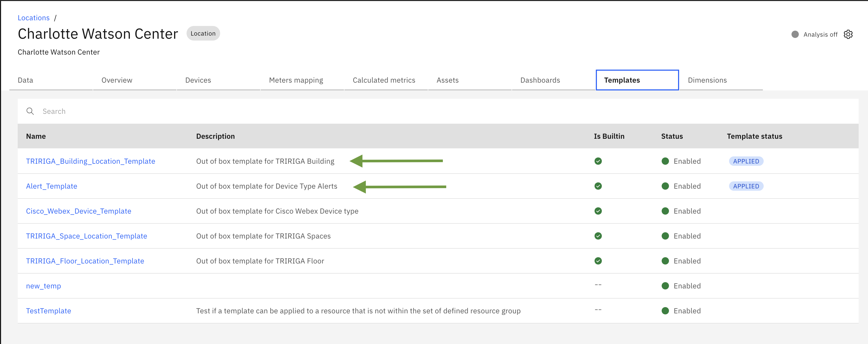This screenshot has height=344, width=868.
Task: Click green status dot for TRIRIGA_Floor_Location_Template
Action: (x=665, y=261)
